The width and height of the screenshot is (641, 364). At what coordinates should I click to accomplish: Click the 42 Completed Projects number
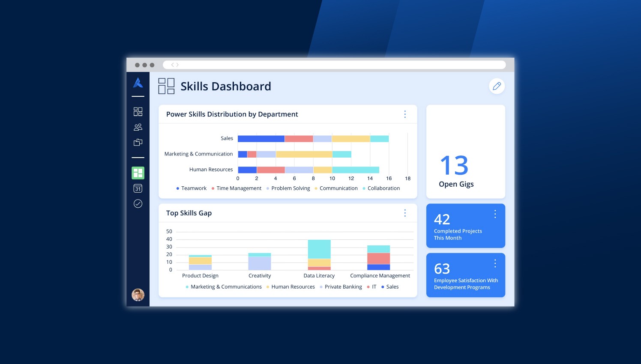(442, 220)
